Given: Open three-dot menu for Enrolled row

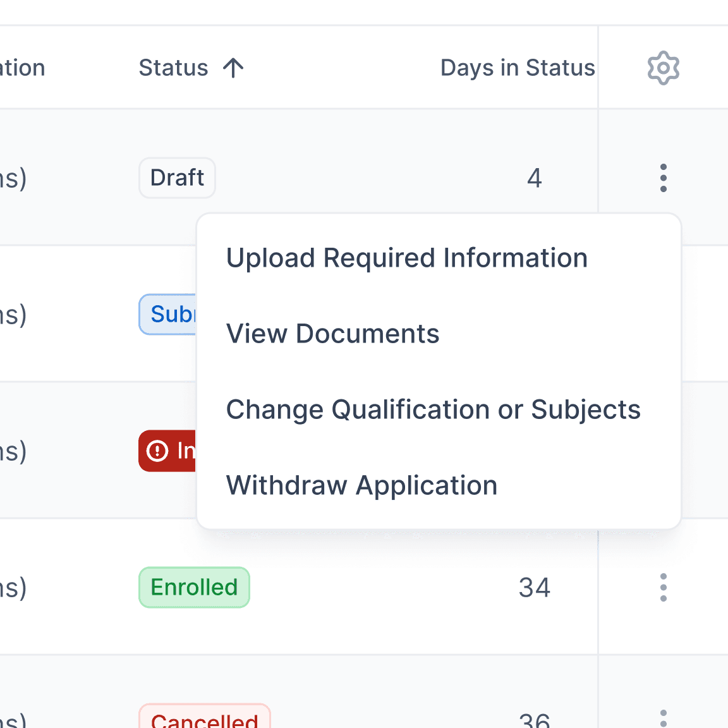Looking at the screenshot, I should point(663,587).
